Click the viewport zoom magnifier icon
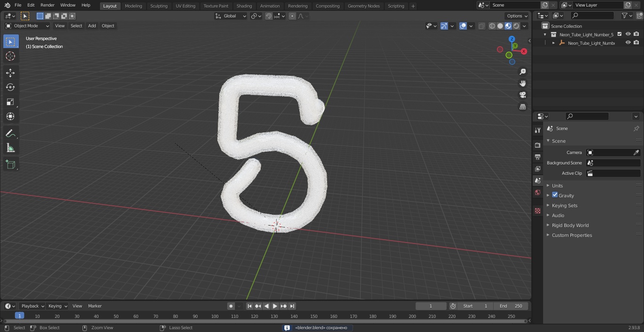644x332 pixels. coord(522,72)
